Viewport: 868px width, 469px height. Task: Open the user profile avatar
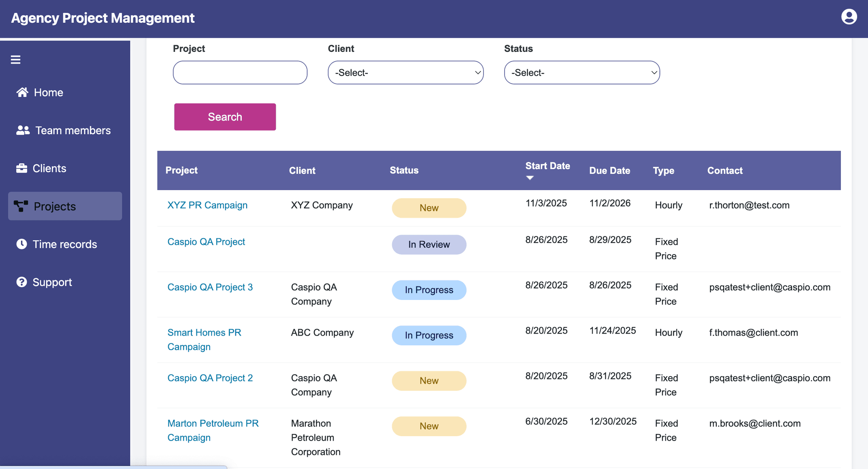pos(849,17)
